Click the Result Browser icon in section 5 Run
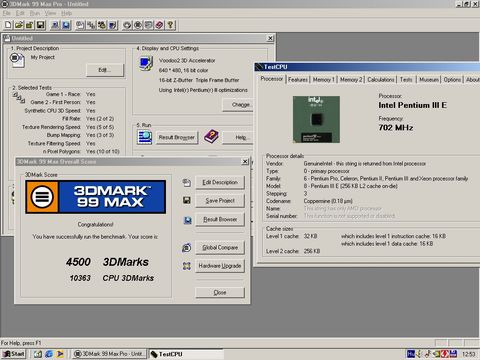Image resolution: width=480 pixels, height=360 pixels. [145, 137]
